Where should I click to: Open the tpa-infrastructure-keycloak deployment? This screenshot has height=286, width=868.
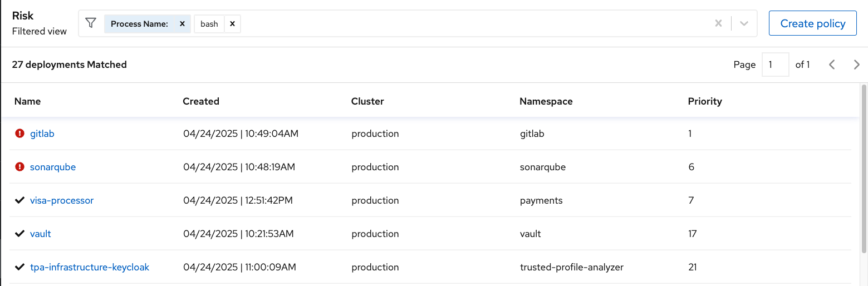click(90, 267)
